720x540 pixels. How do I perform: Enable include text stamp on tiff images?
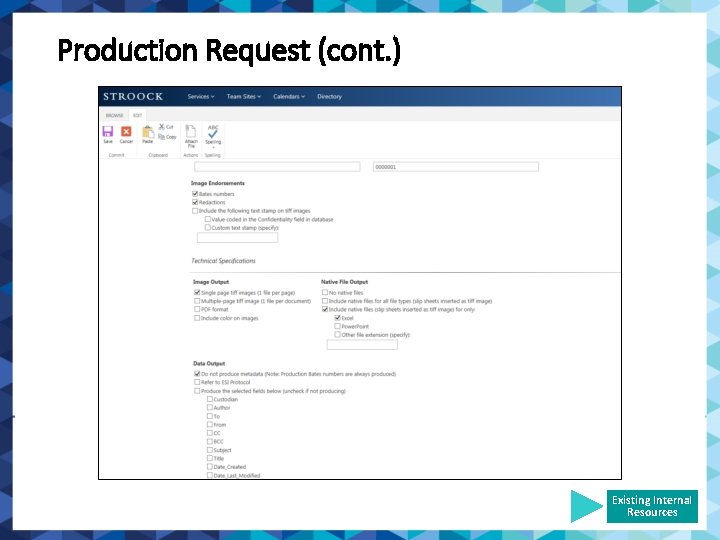pos(195,211)
